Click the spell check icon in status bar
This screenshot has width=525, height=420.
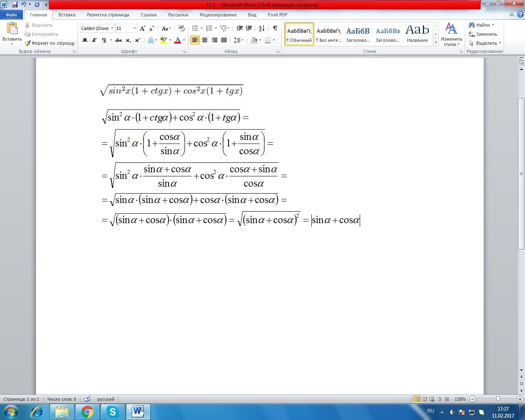click(x=87, y=399)
